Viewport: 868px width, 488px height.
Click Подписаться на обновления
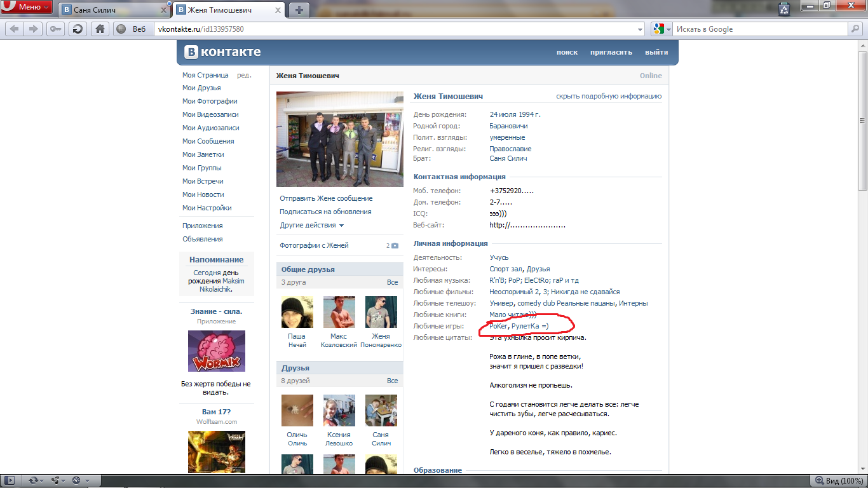[325, 212]
